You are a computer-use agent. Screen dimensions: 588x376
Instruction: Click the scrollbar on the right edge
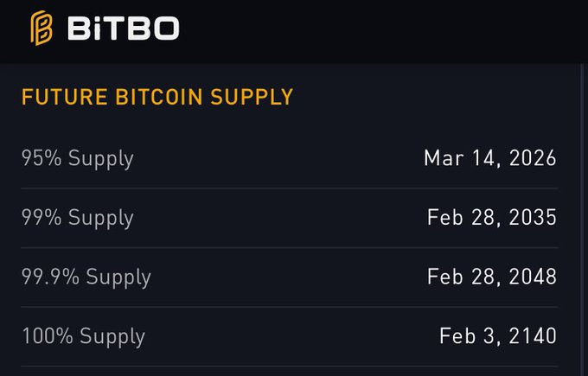(582, 216)
